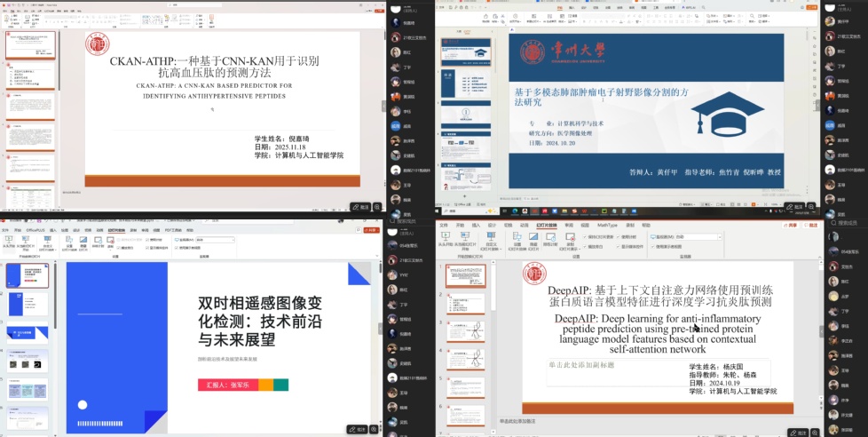This screenshot has width=868, height=437.
Task: Open the MathType tab in DeepAIP window
Action: (x=608, y=226)
